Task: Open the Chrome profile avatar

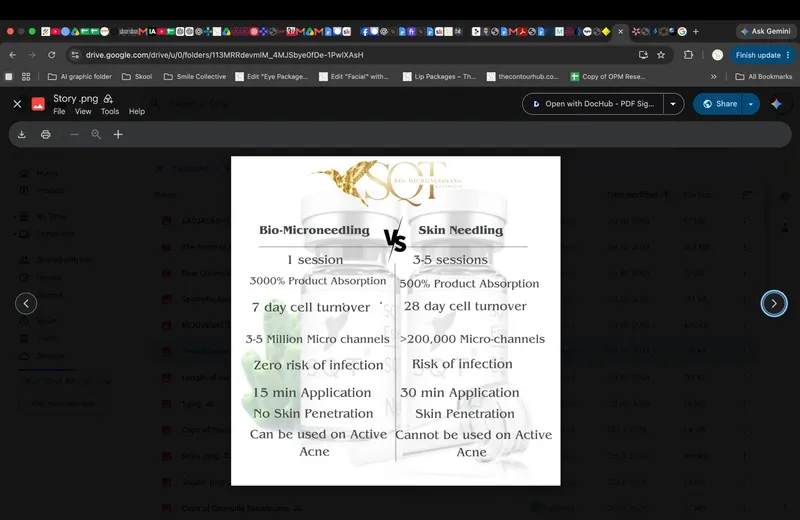Action: pos(717,55)
